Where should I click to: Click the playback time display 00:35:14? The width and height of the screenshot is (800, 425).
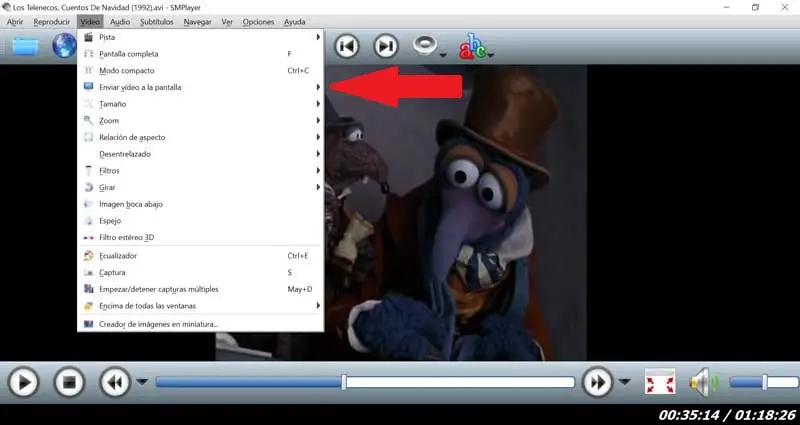tap(688, 415)
